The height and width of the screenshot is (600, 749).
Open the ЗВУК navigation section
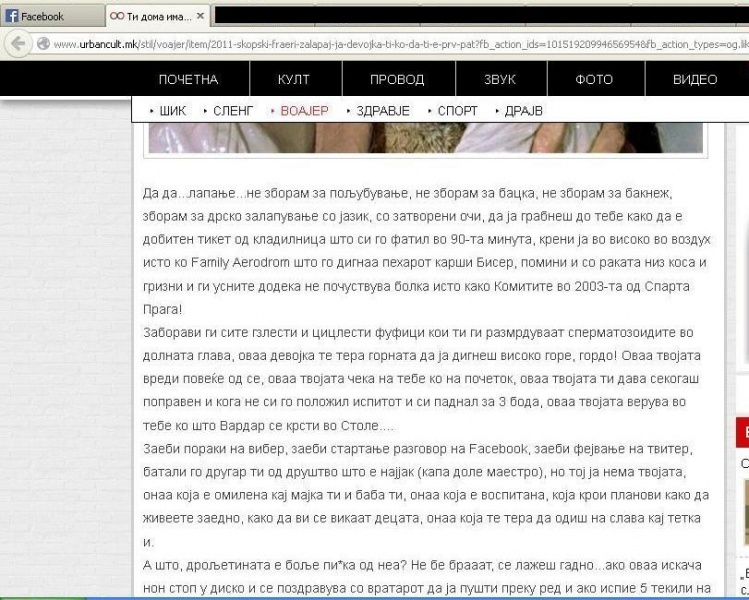(499, 80)
